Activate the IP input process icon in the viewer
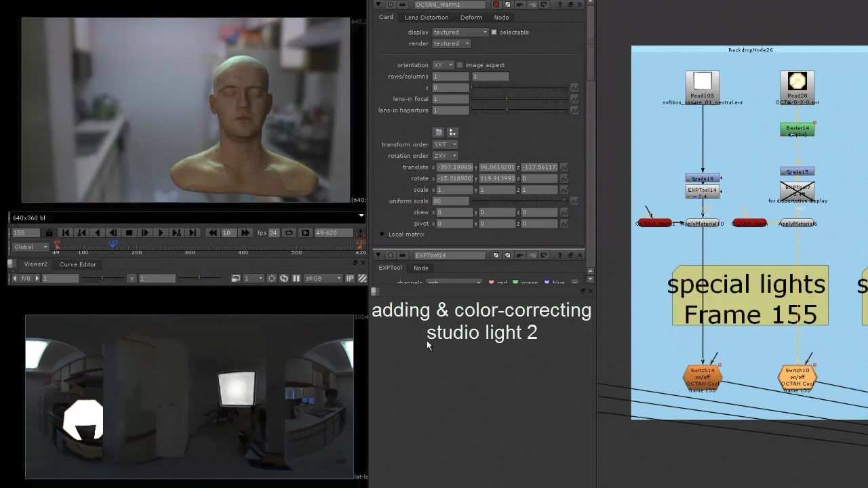 coord(350,278)
